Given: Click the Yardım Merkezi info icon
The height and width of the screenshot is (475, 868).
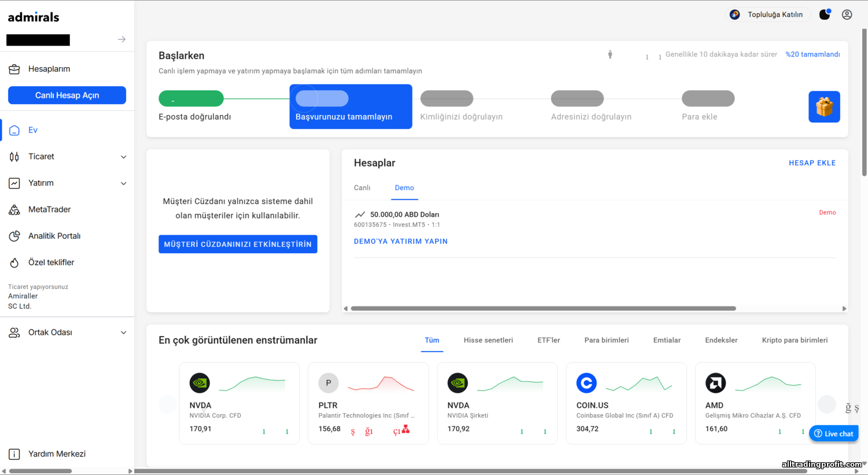Looking at the screenshot, I should coord(14,454).
